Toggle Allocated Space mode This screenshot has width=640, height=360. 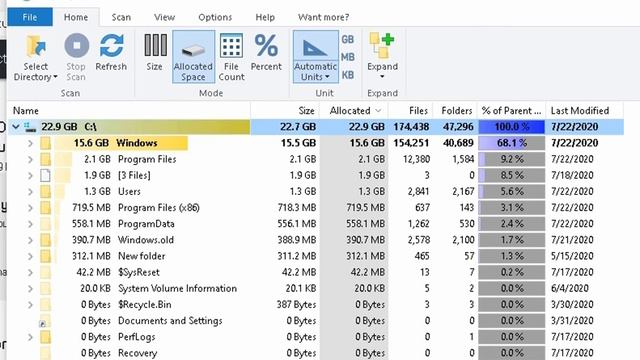coord(193,57)
